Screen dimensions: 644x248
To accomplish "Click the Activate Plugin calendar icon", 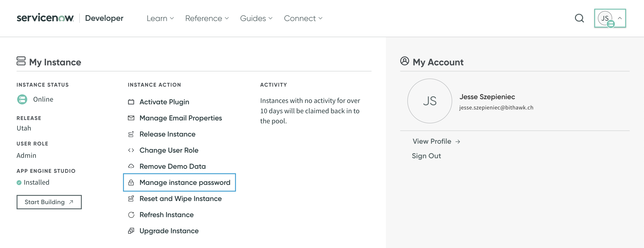I will 131,102.
